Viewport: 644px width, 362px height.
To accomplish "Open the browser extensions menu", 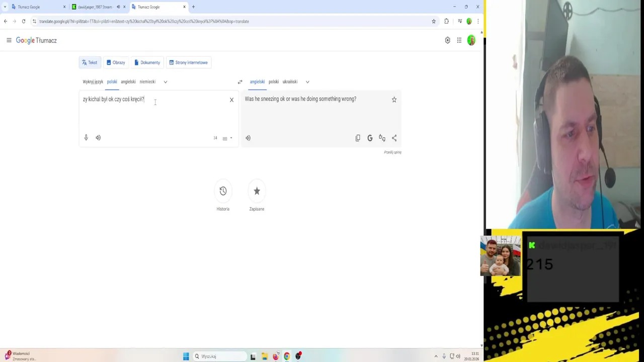I will pos(446,21).
